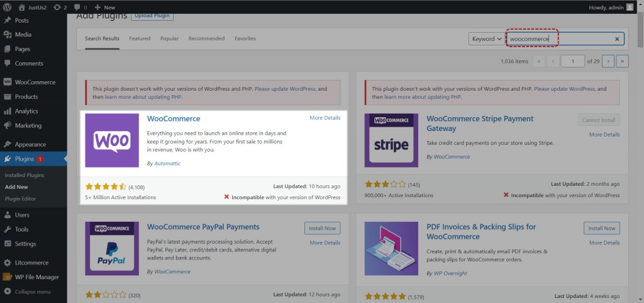Image resolution: width=644 pixels, height=303 pixels.
Task: Open Add New plugins submenu item
Action: (x=16, y=186)
